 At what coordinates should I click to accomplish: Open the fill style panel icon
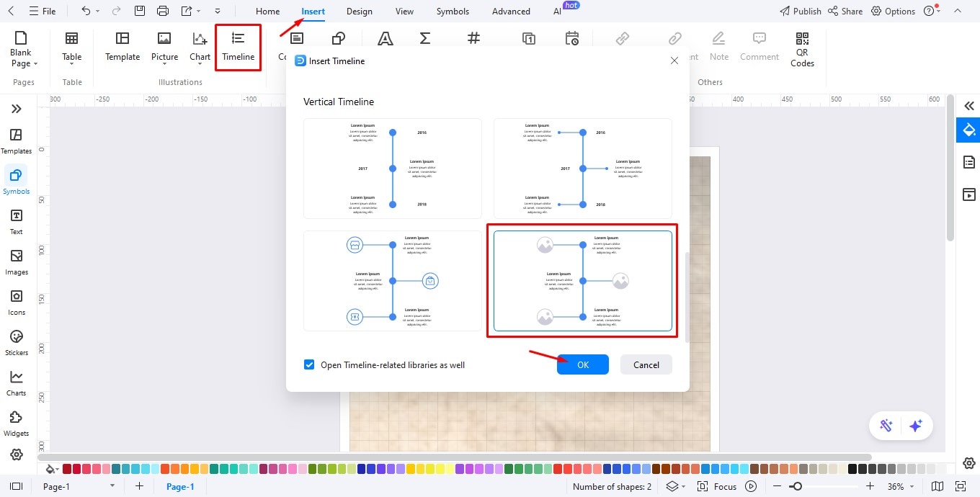click(969, 130)
